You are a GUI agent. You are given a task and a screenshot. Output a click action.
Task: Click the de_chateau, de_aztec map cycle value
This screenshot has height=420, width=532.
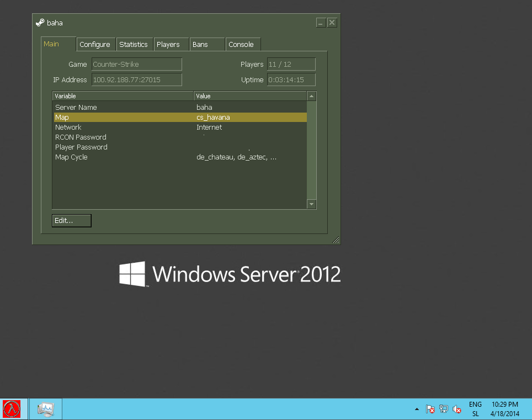[237, 157]
